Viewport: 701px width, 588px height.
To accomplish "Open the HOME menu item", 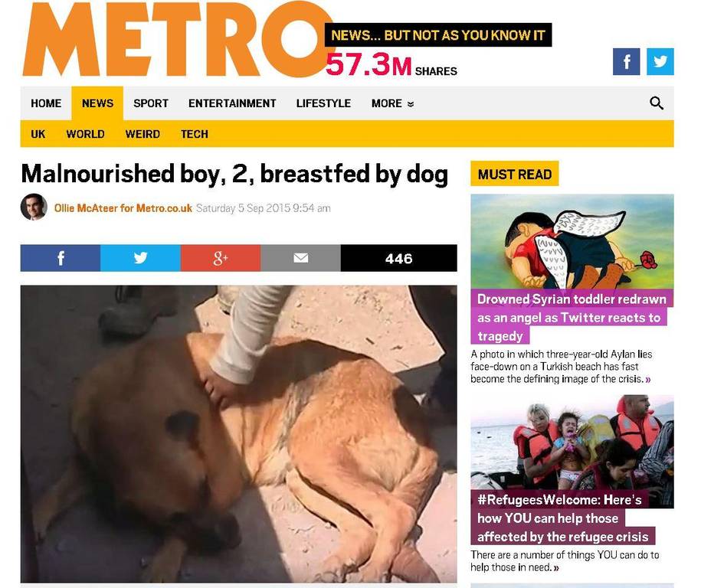I will tap(46, 103).
